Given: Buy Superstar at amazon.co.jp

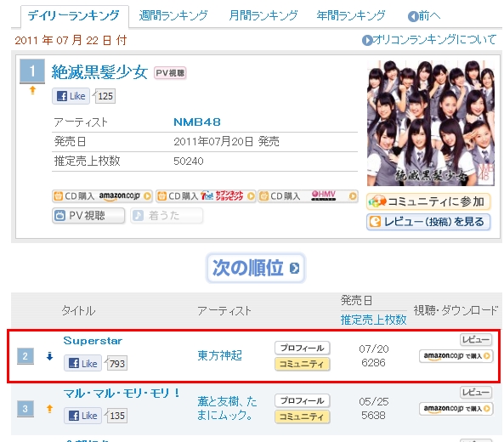Looking at the screenshot, I should pos(456,356).
